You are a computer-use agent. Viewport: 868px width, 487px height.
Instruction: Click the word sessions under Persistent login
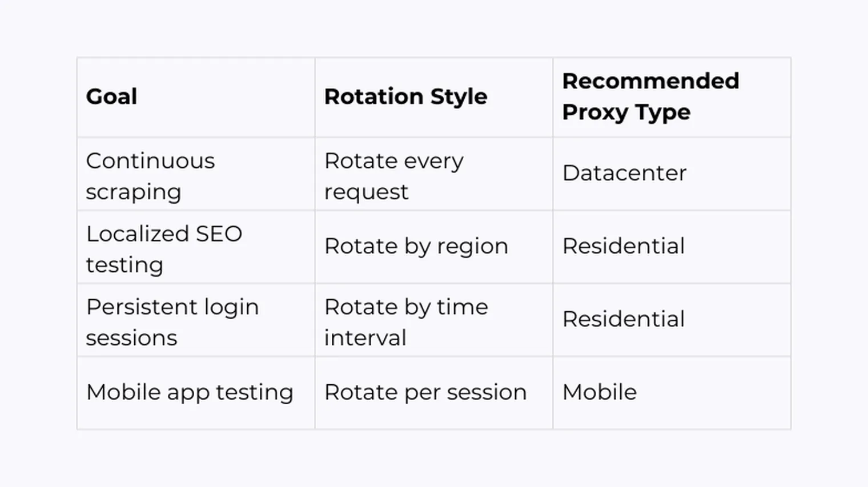pyautogui.click(x=131, y=338)
